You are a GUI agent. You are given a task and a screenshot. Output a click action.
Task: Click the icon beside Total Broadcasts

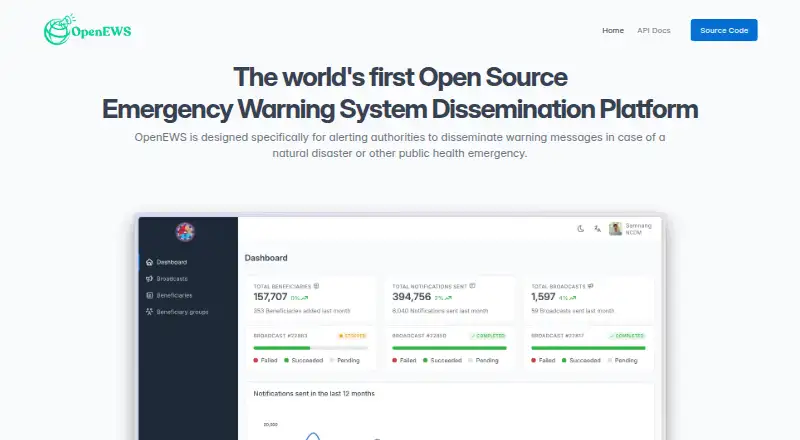point(590,286)
